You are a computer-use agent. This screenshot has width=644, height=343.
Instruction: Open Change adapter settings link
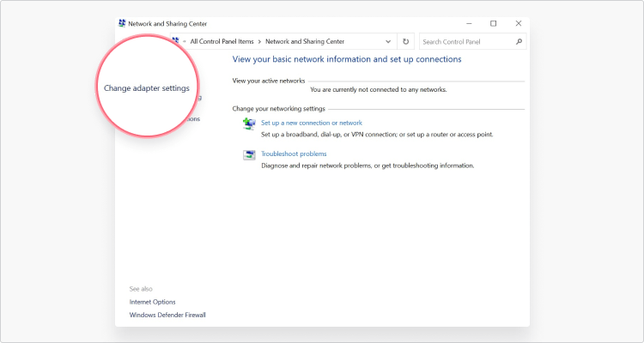147,88
